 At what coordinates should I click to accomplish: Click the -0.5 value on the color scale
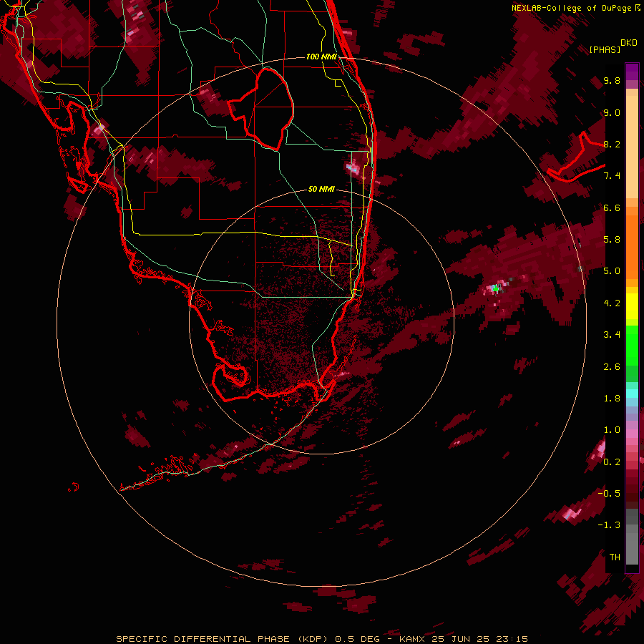[x=609, y=493]
